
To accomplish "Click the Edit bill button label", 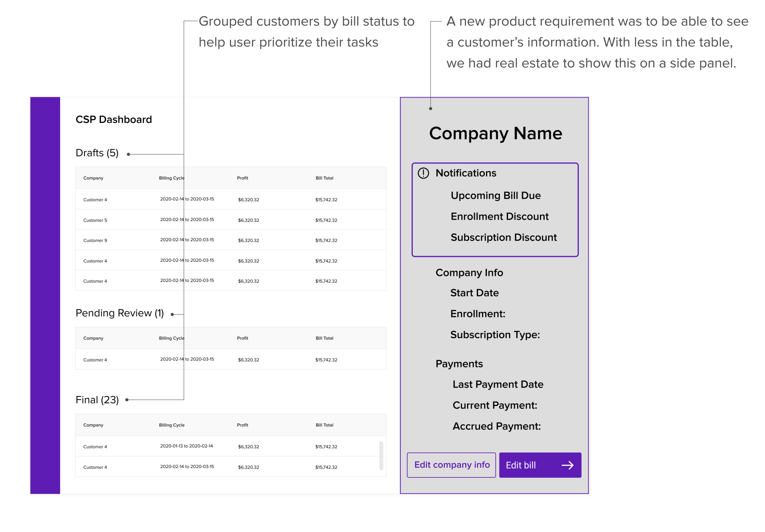I will tap(521, 465).
